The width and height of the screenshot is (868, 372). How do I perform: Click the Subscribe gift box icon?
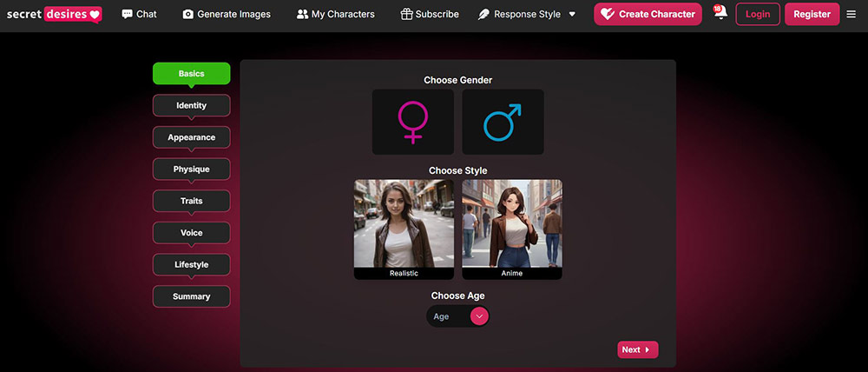406,14
